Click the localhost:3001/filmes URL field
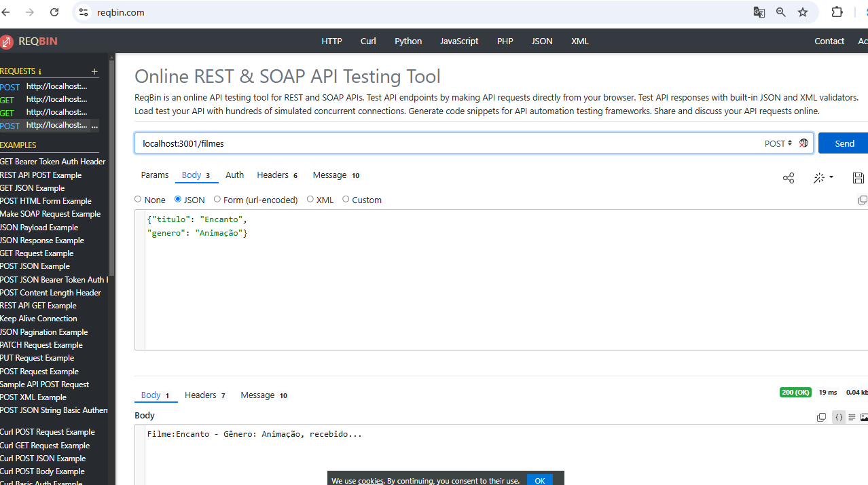 tap(448, 143)
